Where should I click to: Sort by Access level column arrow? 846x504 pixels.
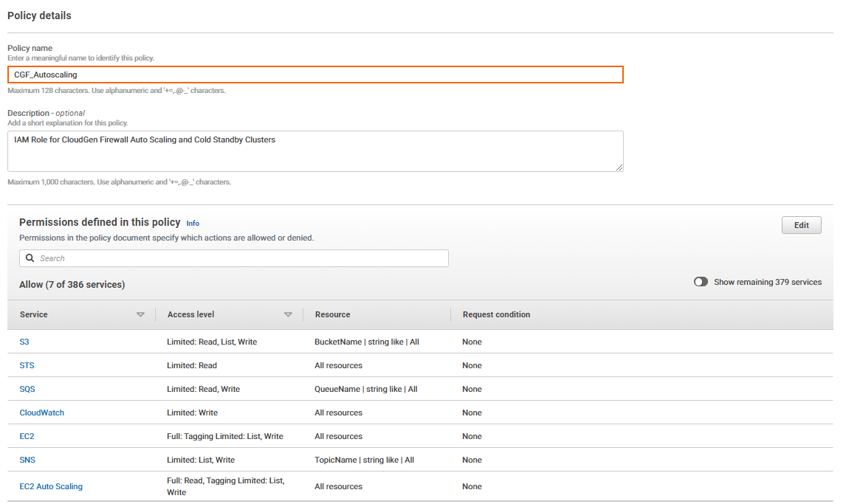coord(288,315)
